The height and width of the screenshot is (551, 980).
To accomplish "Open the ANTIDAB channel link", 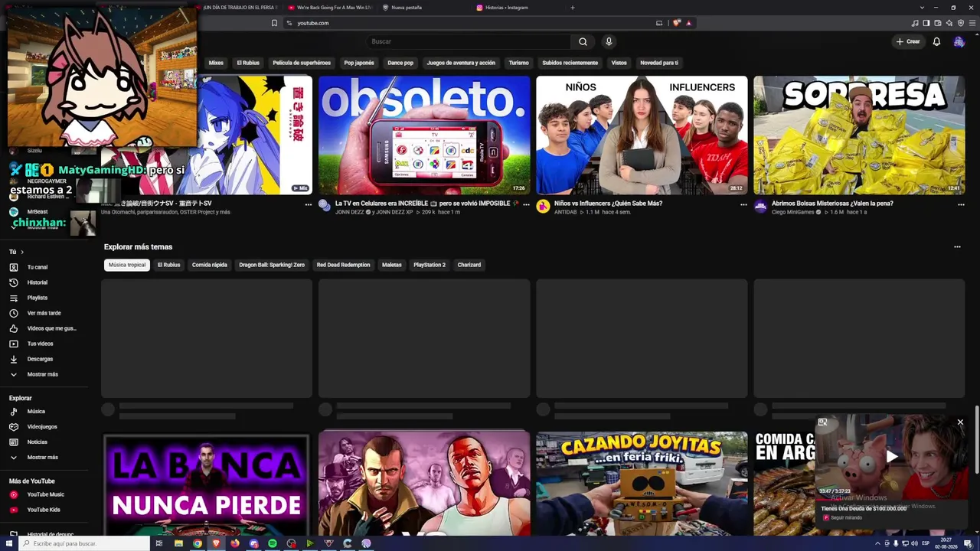I will [x=565, y=212].
